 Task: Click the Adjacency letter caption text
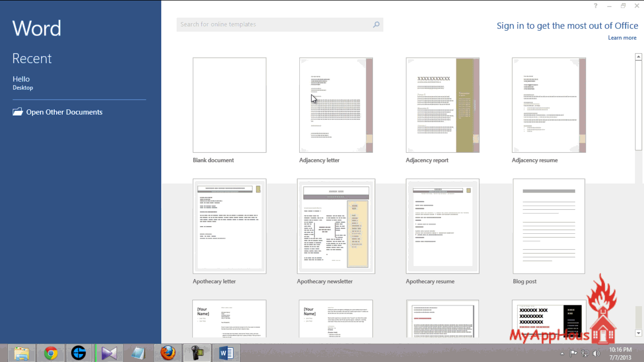coord(319,160)
